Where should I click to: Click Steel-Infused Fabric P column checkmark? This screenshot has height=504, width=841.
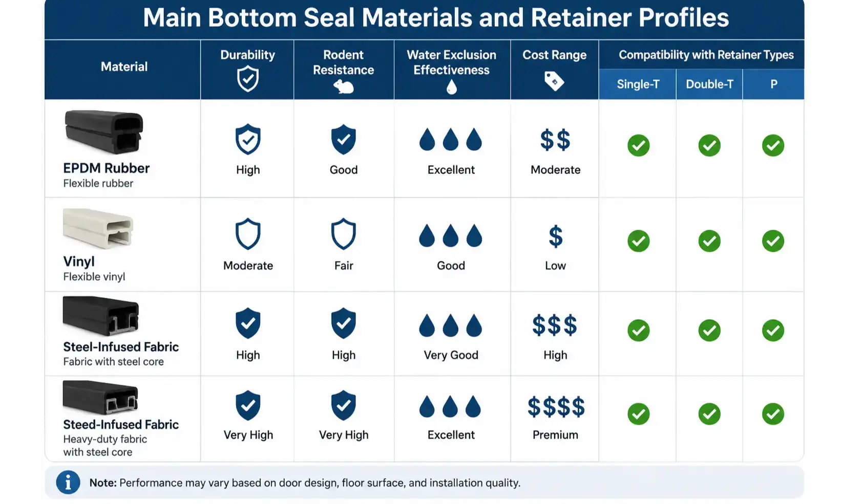click(773, 331)
